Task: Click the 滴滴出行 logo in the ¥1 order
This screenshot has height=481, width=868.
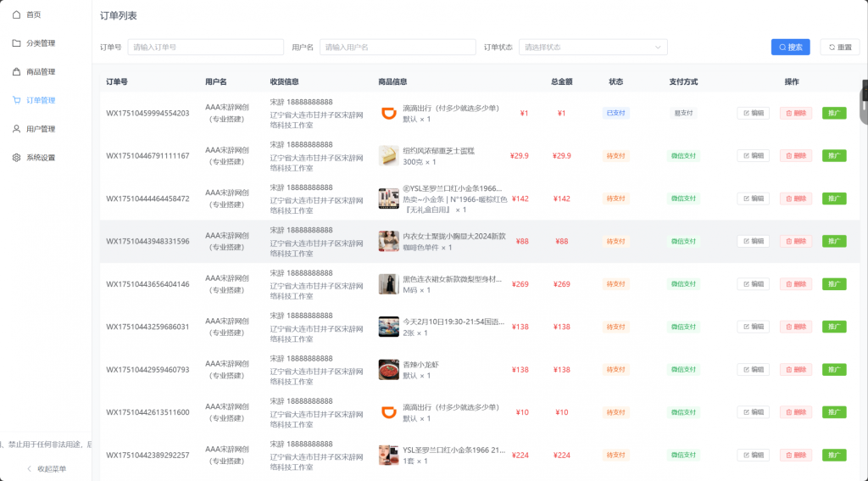Action: click(388, 113)
